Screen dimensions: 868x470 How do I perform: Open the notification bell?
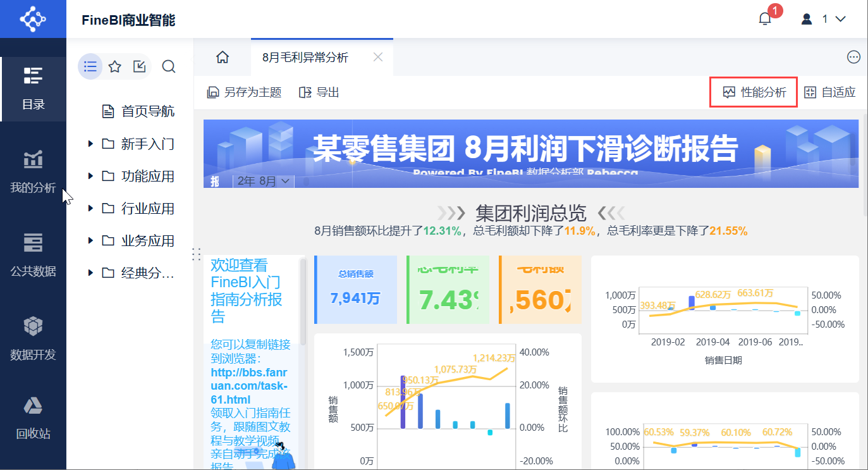765,19
